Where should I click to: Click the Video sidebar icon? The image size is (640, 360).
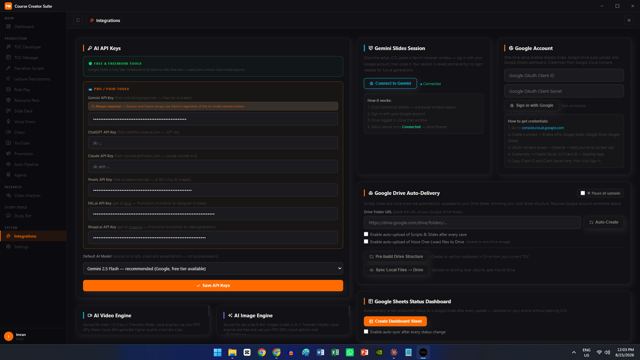click(x=8, y=132)
